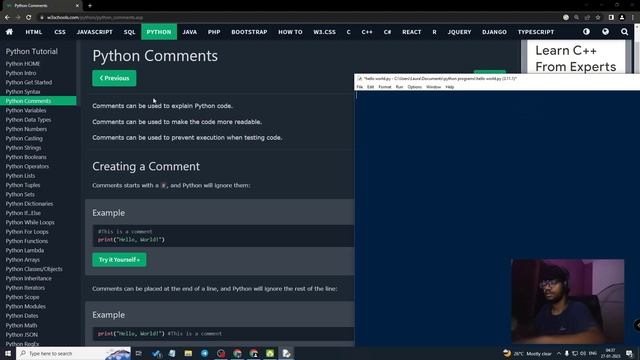This screenshot has height=360, width=640.
Task: Select the JAVA tutorial tab
Action: click(190, 32)
